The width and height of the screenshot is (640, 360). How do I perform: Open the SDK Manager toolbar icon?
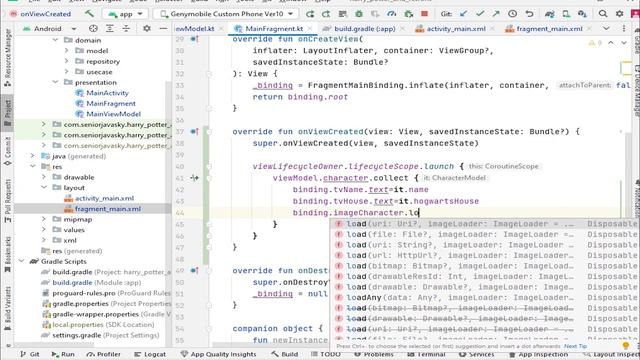pos(582,14)
